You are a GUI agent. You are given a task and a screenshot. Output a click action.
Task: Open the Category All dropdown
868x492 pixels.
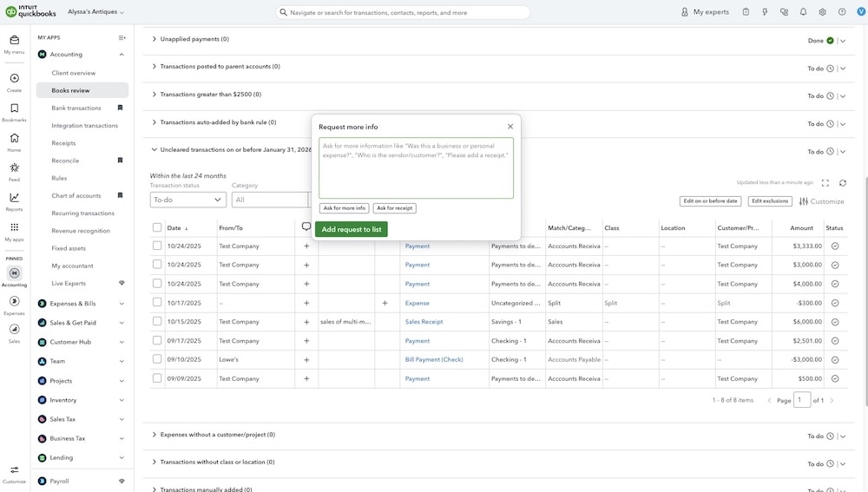(x=270, y=200)
